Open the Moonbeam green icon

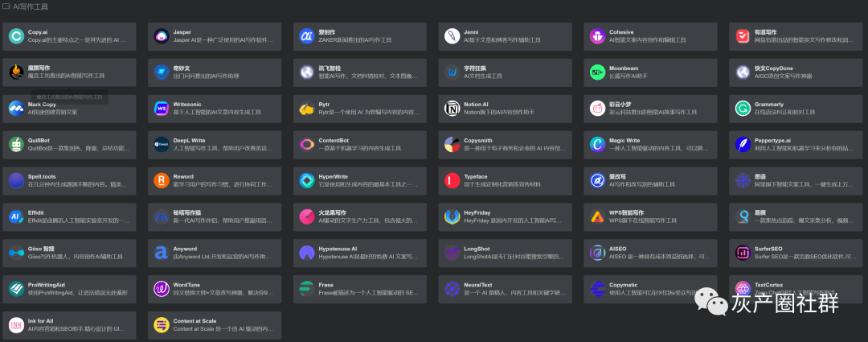pos(598,72)
